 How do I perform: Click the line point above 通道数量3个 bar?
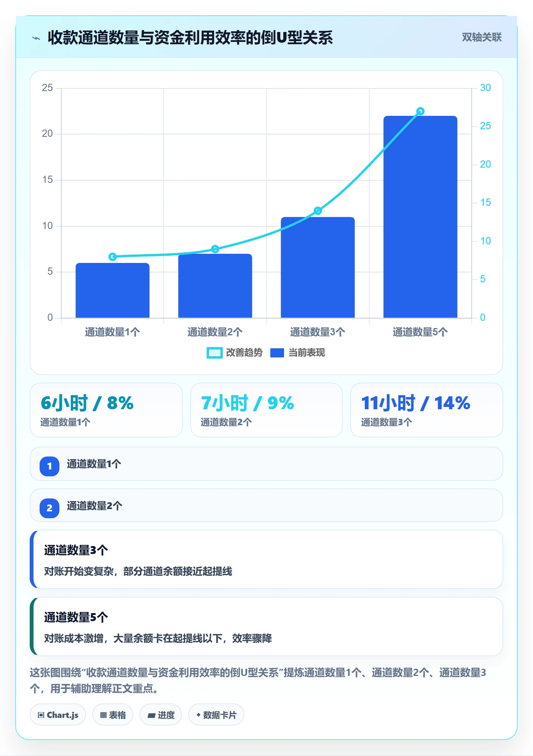click(318, 211)
